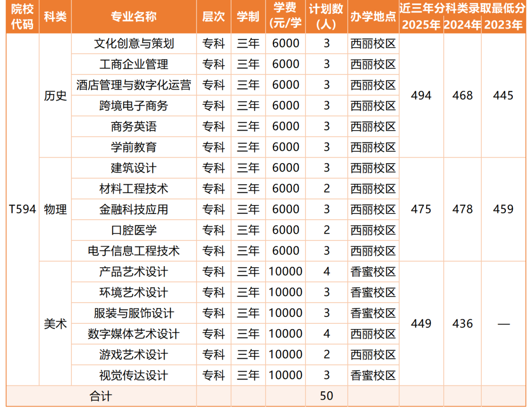Click the plan count 2 for 材料工程技术
The width and height of the screenshot is (532, 412).
pyautogui.click(x=327, y=188)
